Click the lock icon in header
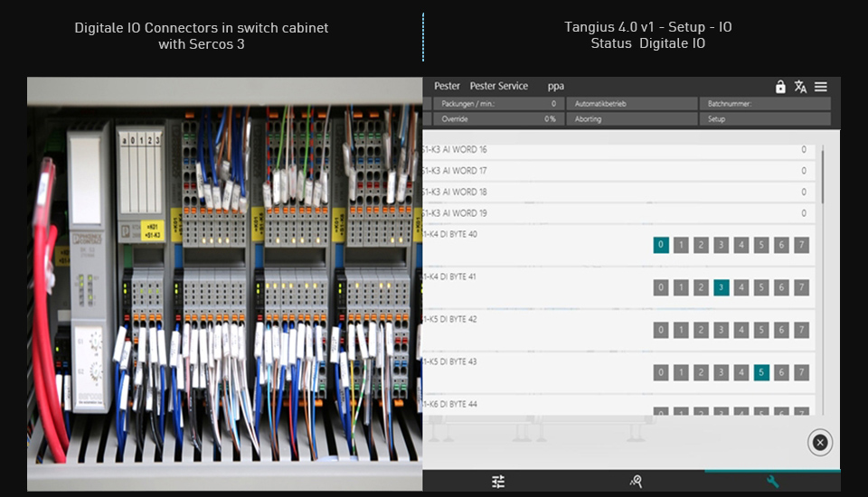Image resolution: width=868 pixels, height=497 pixels. click(780, 87)
